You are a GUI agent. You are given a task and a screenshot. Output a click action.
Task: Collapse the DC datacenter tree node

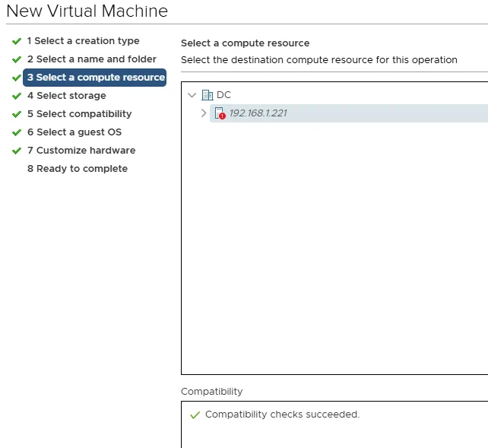[x=192, y=95]
